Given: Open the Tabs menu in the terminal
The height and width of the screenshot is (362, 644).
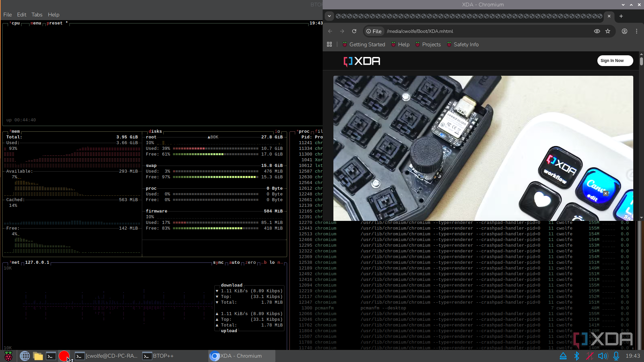Looking at the screenshot, I should pyautogui.click(x=37, y=15).
